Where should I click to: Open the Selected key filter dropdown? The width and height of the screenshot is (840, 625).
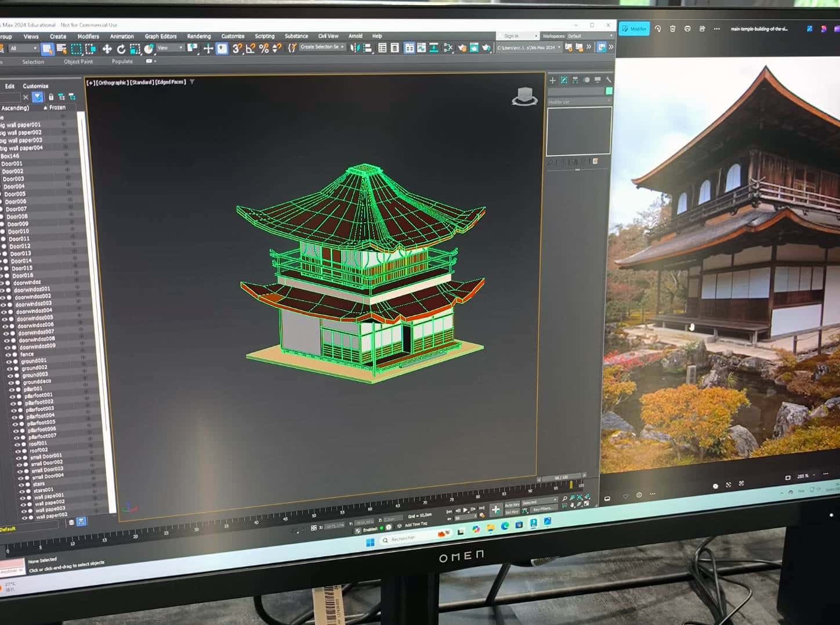[540, 503]
